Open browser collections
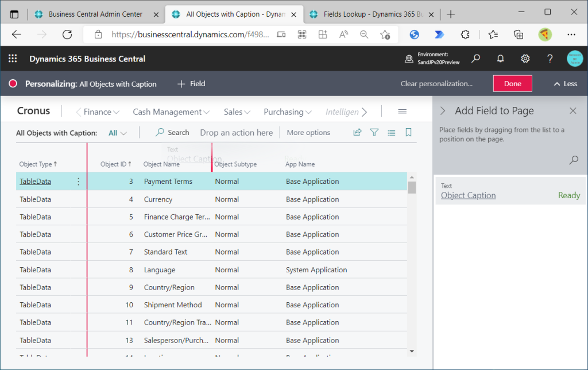588x370 pixels. click(x=519, y=34)
